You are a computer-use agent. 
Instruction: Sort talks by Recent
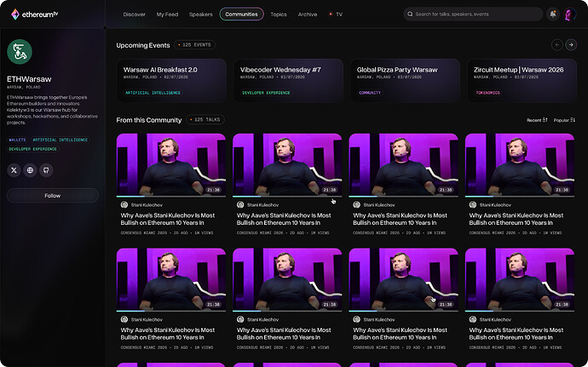click(x=537, y=120)
